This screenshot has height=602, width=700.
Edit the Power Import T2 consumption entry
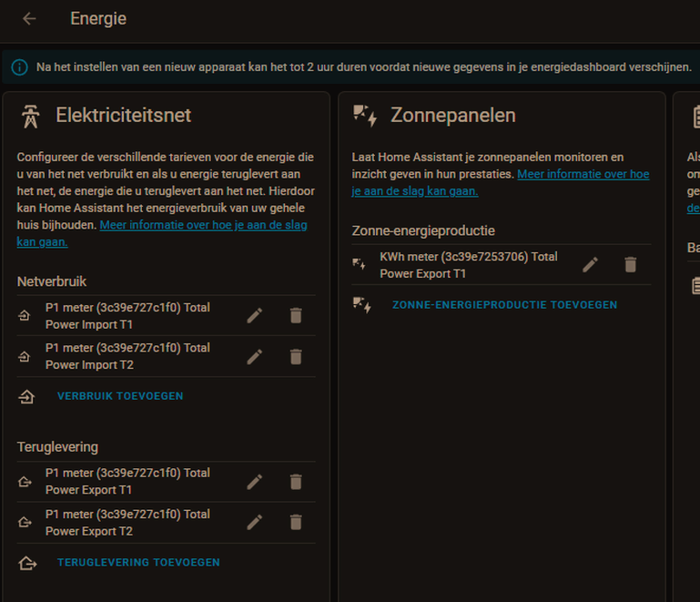pyautogui.click(x=254, y=356)
